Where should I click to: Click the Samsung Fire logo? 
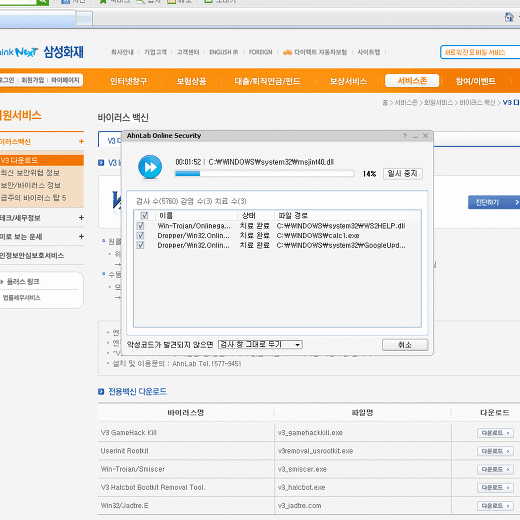point(63,52)
